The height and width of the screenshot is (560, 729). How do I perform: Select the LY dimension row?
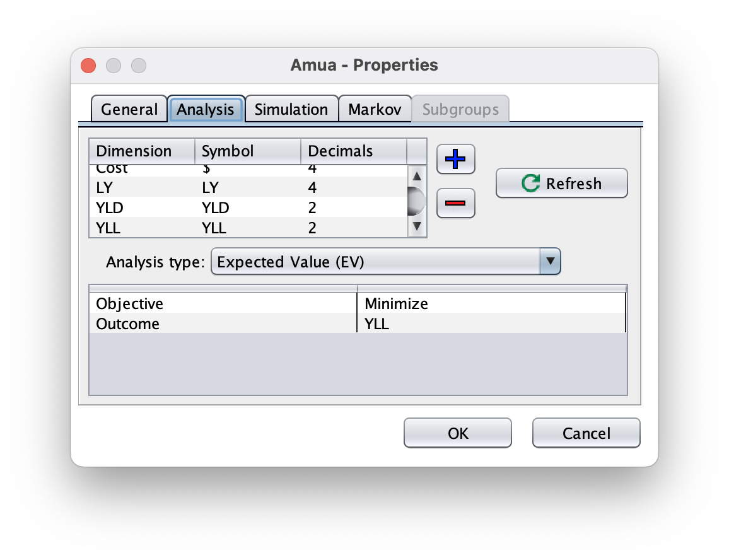coord(142,188)
